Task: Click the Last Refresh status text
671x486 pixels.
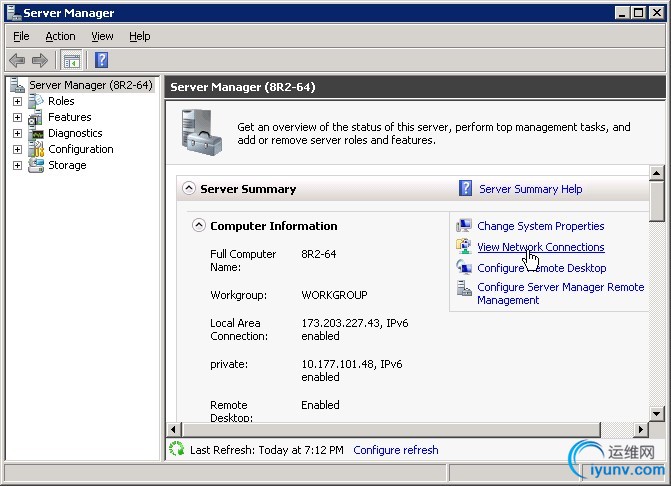Action: 267,450
